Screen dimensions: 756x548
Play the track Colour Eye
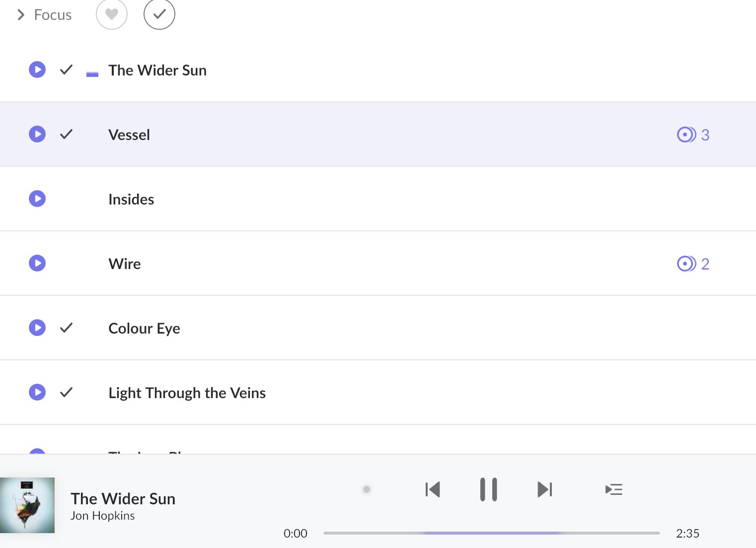[37, 328]
